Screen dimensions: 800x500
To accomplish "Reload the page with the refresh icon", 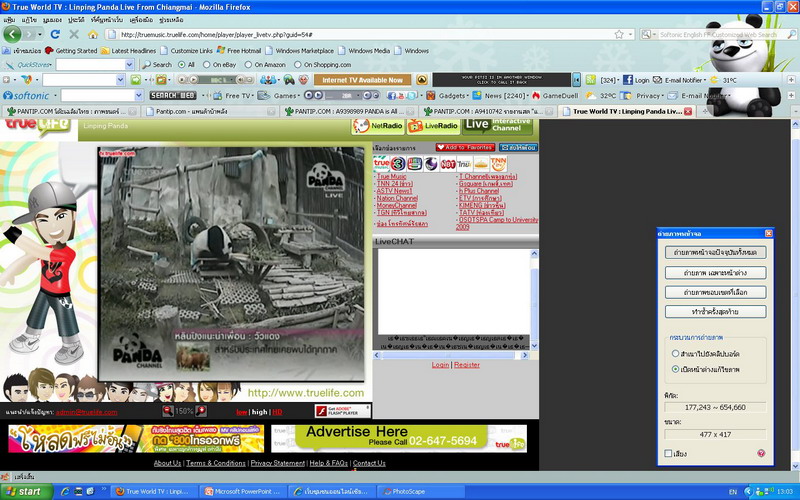I will (55, 34).
